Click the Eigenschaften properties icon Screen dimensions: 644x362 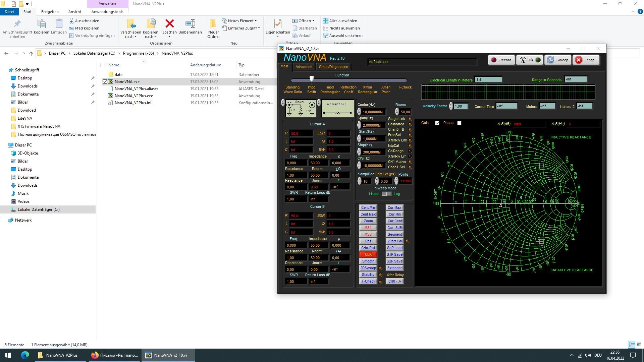[x=278, y=23]
